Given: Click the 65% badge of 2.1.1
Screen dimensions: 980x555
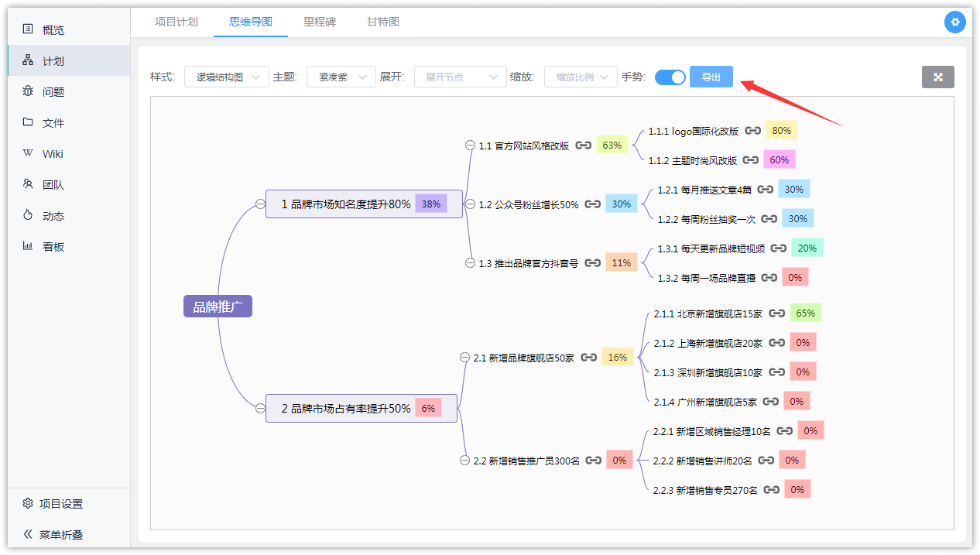Looking at the screenshot, I should pos(806,313).
